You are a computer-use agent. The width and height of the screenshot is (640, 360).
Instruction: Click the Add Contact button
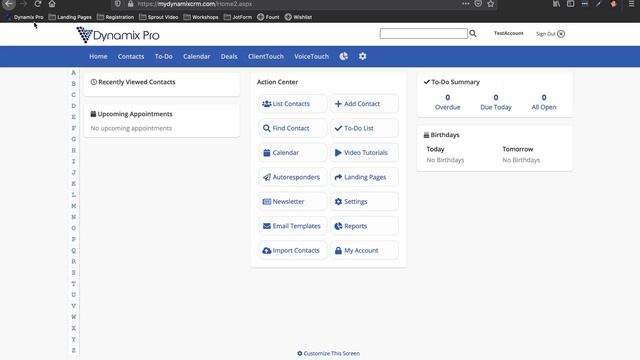[x=364, y=104]
